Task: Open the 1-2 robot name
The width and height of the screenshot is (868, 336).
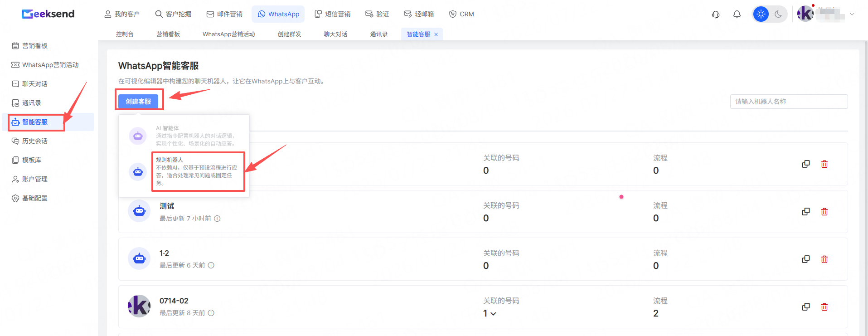Action: (164, 253)
